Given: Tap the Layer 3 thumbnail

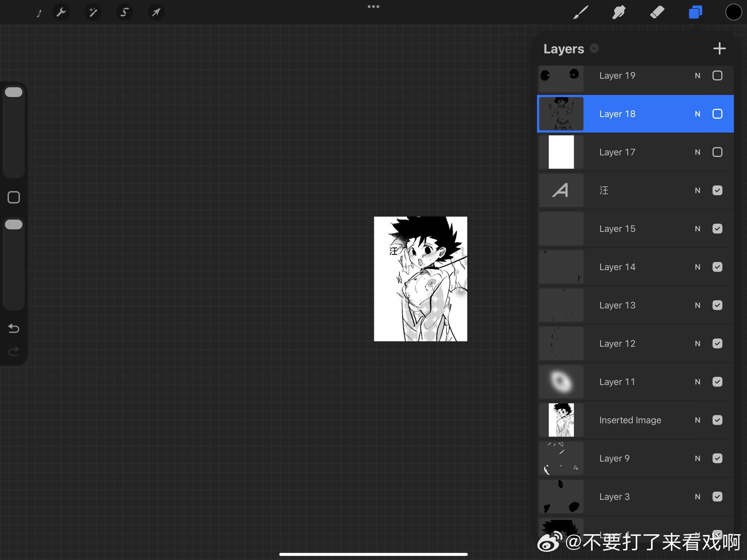Looking at the screenshot, I should [561, 497].
